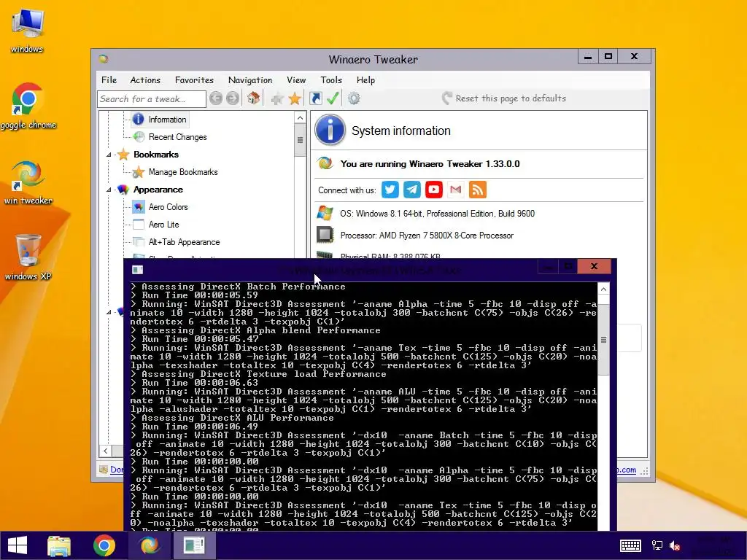747x560 pixels.
Task: Switch to Winaero Tweaker taskbar button
Action: (150, 545)
